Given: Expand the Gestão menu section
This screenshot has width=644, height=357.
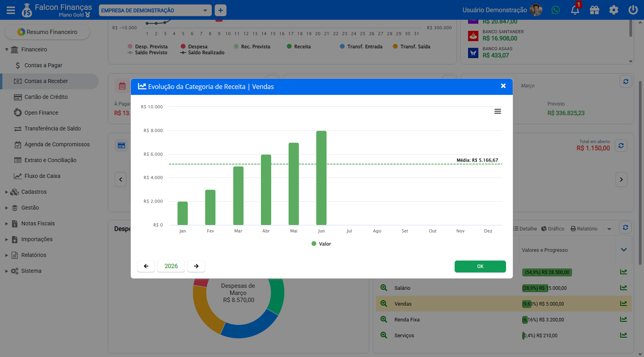Looking at the screenshot, I should pyautogui.click(x=7, y=208).
